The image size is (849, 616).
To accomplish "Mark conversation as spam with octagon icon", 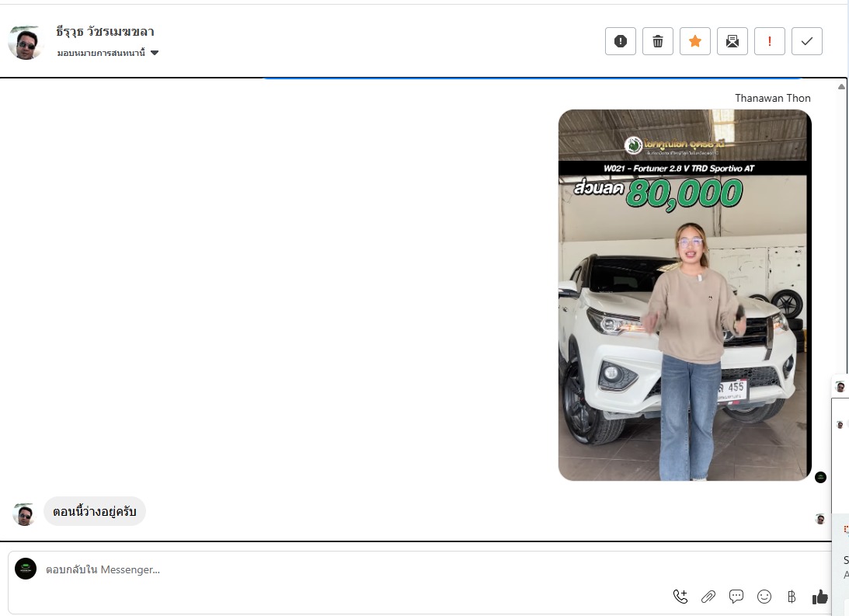I will click(x=620, y=41).
